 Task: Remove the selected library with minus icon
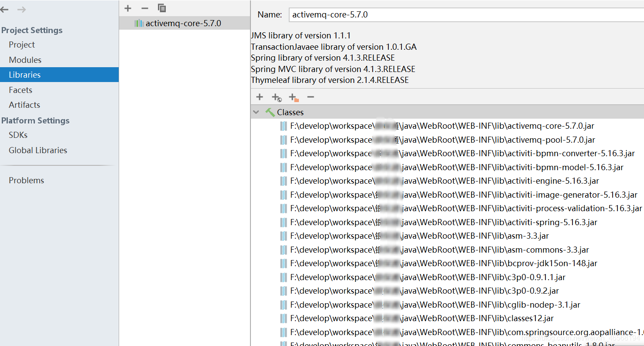[145, 8]
